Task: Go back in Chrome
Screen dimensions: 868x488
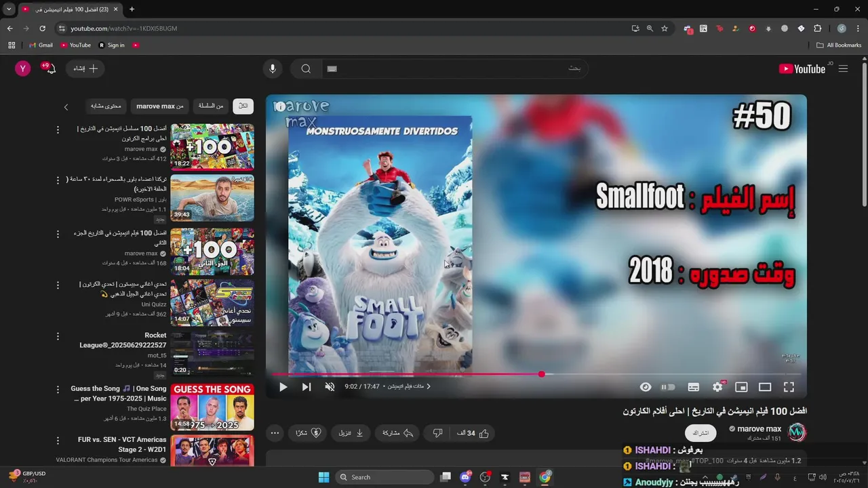Action: (9, 28)
